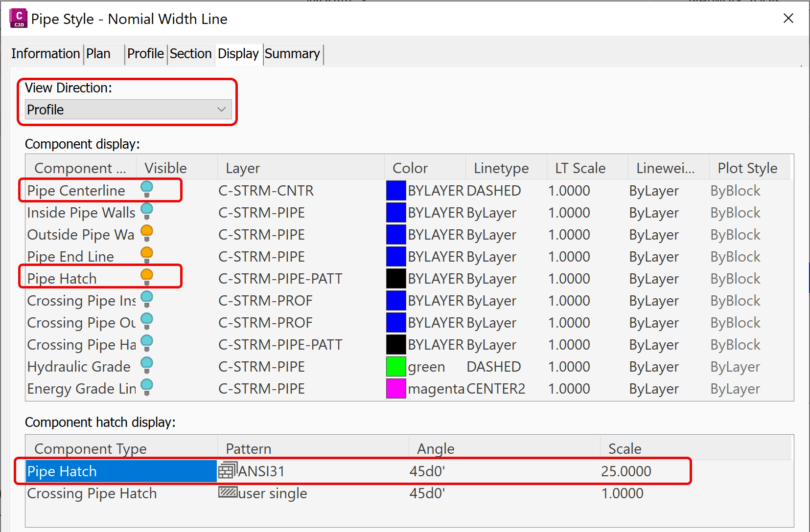Click the DASHED linetype for Pipe Centerline
The width and height of the screenshot is (810, 532).
click(494, 190)
